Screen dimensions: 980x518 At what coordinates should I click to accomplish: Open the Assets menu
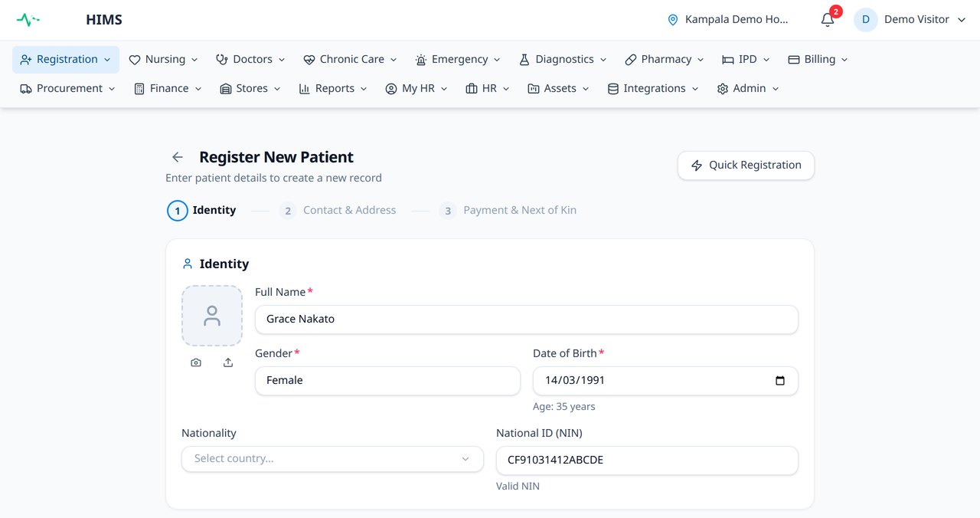coord(558,89)
